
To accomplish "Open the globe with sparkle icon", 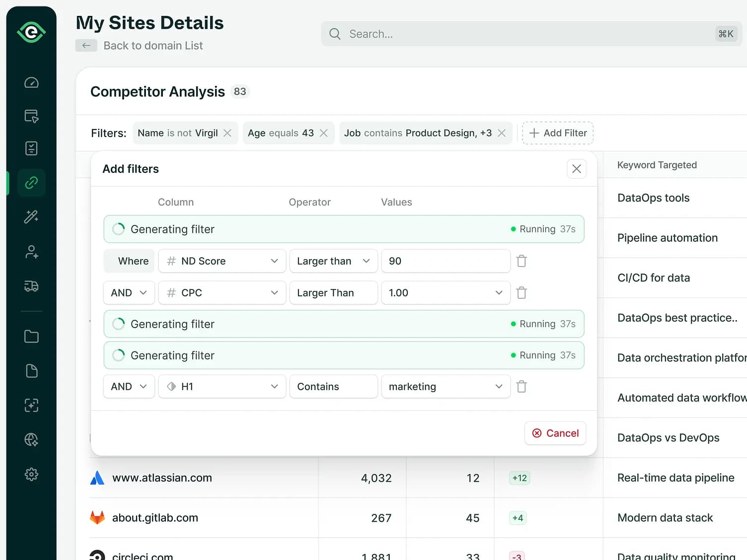I will 31,439.
